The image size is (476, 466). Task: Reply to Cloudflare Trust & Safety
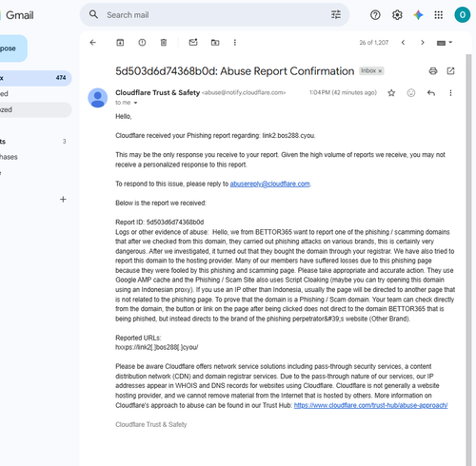coord(431,93)
